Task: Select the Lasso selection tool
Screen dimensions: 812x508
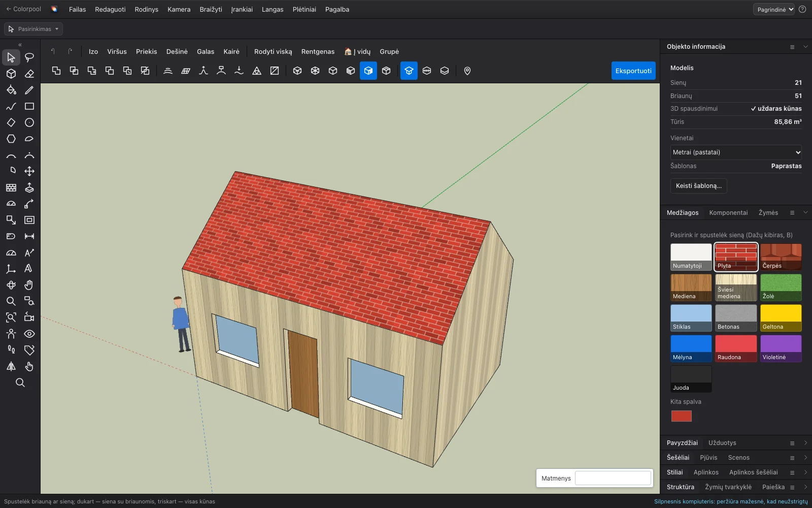Action: [x=29, y=57]
